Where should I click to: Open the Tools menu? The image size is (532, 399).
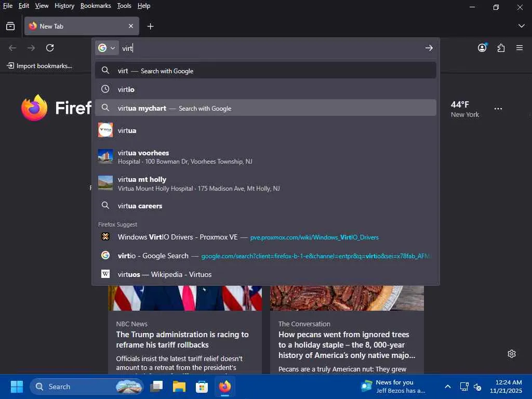124,6
